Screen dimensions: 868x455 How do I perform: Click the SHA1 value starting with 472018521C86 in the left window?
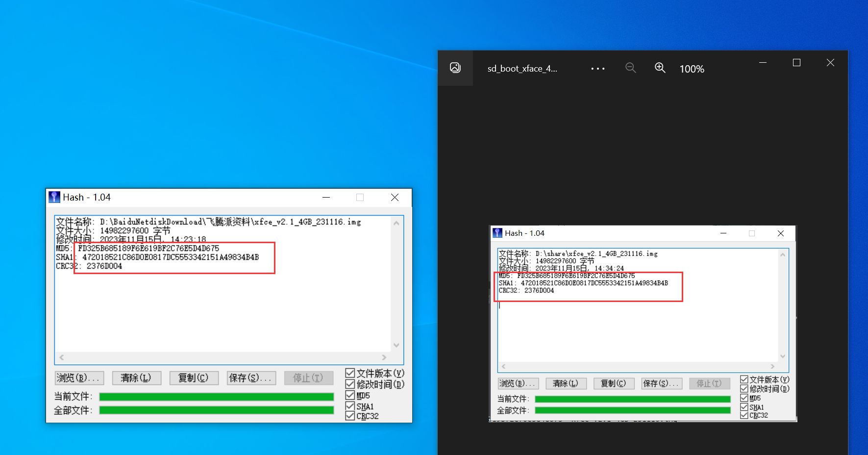(x=171, y=257)
